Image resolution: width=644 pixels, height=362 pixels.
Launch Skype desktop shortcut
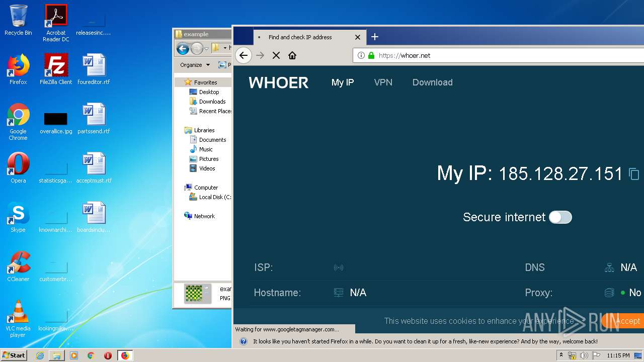pos(18,217)
